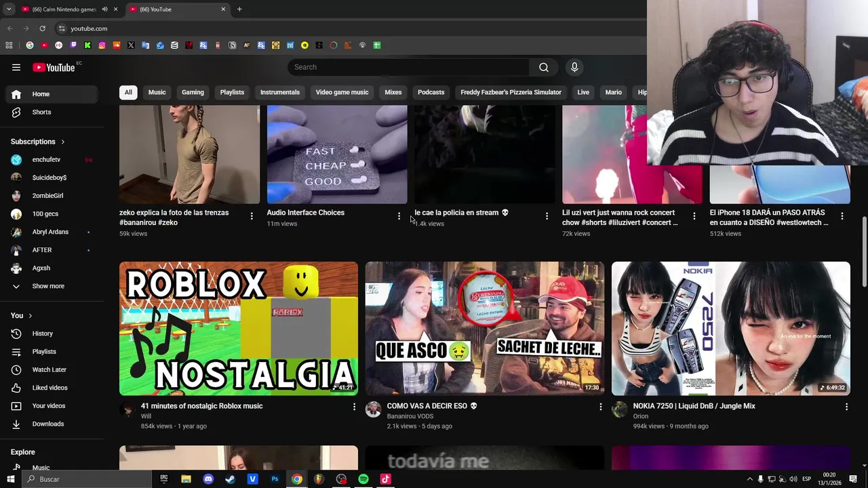This screenshot has height=488, width=868.
Task: Click the YouTube logo
Action: coord(54,67)
